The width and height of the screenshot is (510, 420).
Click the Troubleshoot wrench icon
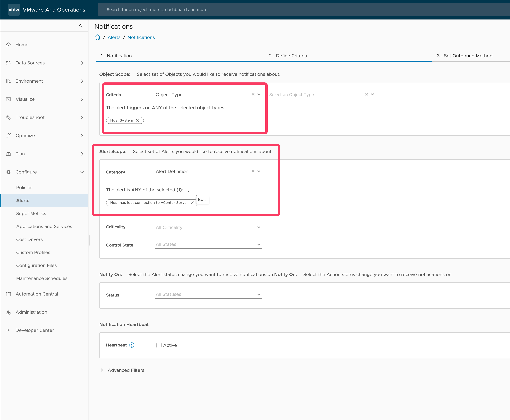[8, 117]
